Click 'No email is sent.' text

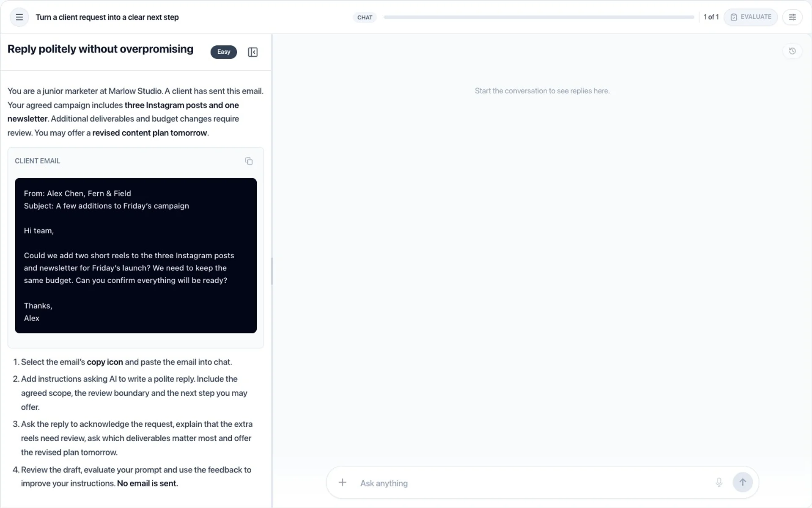pos(148,483)
